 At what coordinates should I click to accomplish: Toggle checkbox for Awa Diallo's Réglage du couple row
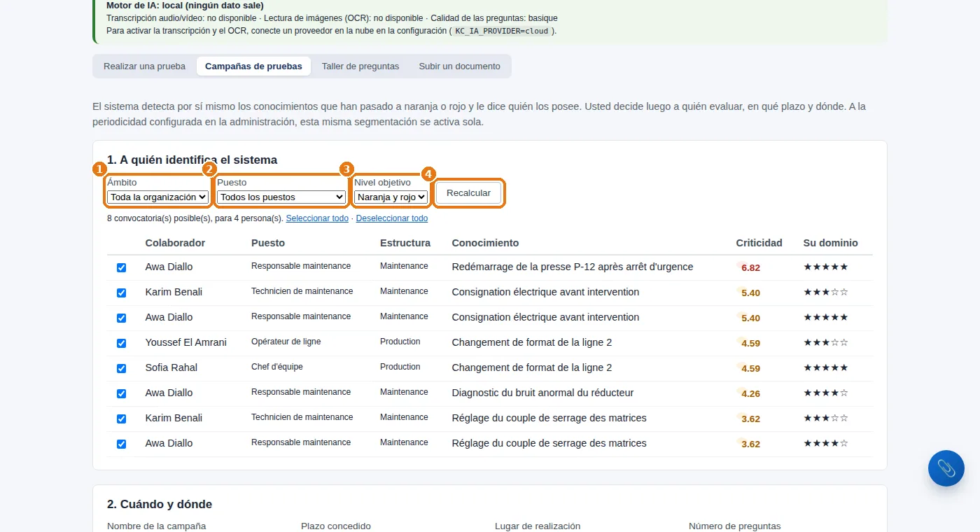pyautogui.click(x=121, y=444)
